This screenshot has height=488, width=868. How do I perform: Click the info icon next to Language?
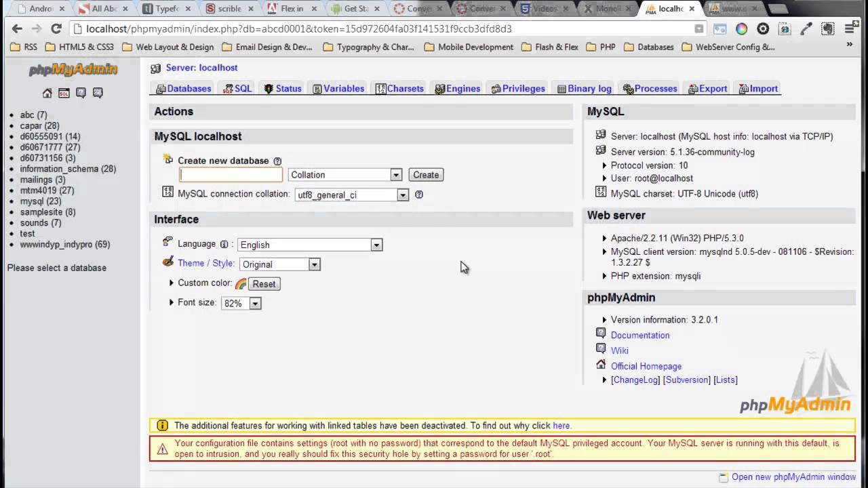tap(224, 245)
